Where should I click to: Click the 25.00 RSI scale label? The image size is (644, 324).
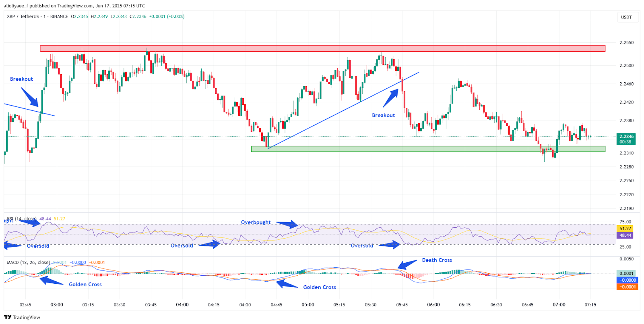click(x=625, y=247)
